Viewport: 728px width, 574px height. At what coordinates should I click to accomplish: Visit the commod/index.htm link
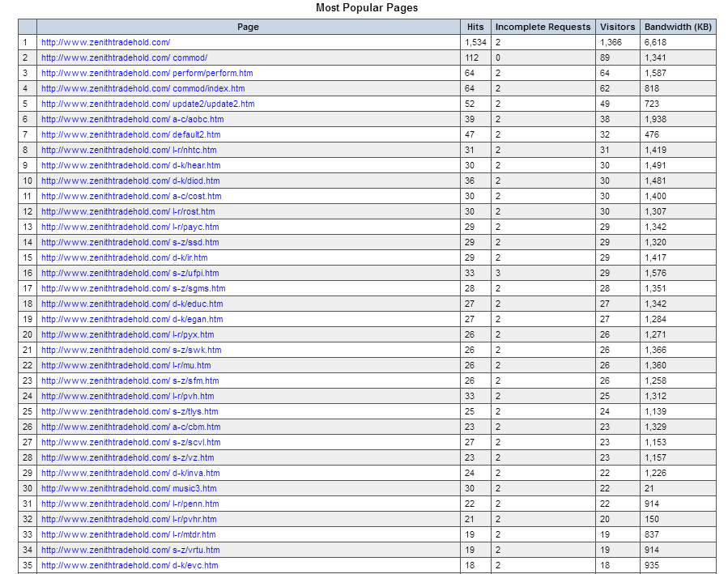[x=143, y=88]
